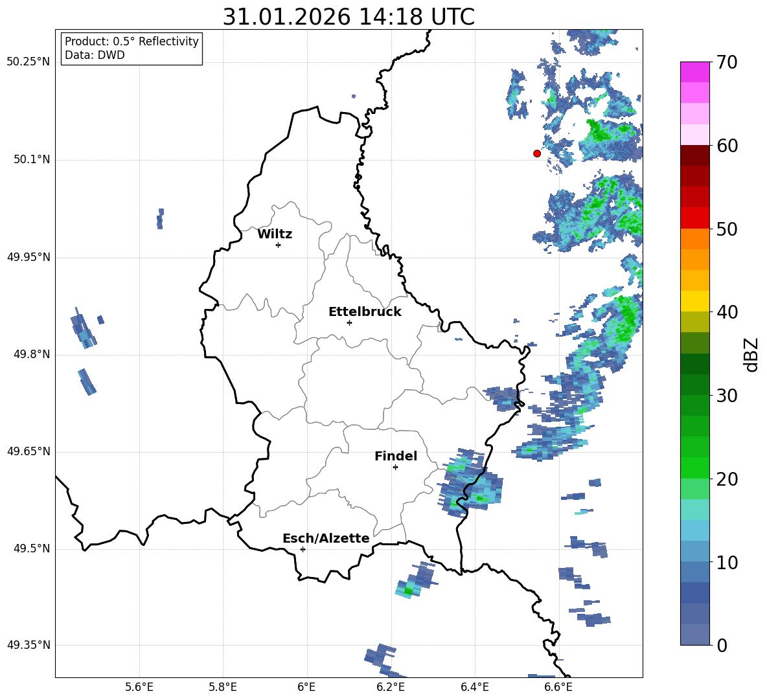Click the 49.65°N latitude label
The height and width of the screenshot is (700, 767).
(x=29, y=451)
